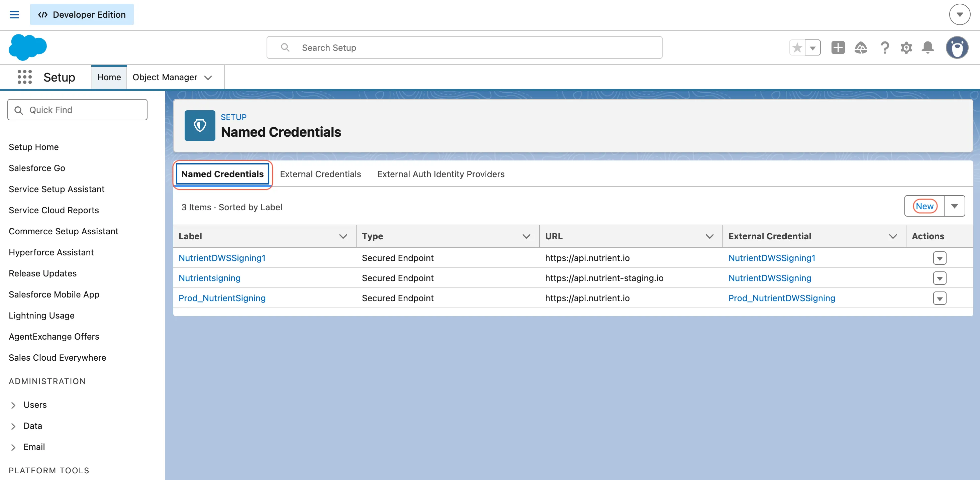Image resolution: width=980 pixels, height=480 pixels.
Task: Open the global actions plus icon
Action: pyautogui.click(x=838, y=47)
